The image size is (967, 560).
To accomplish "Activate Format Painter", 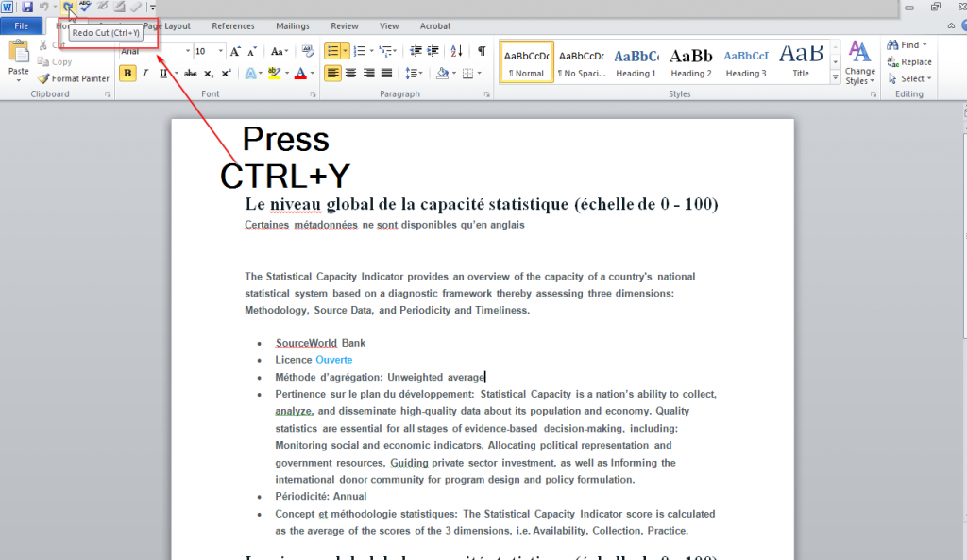I will tap(74, 78).
